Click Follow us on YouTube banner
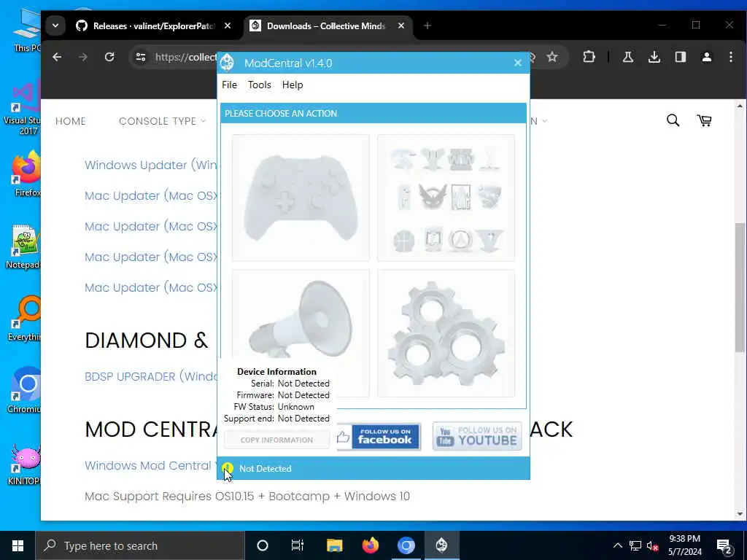This screenshot has width=747, height=560. click(477, 437)
